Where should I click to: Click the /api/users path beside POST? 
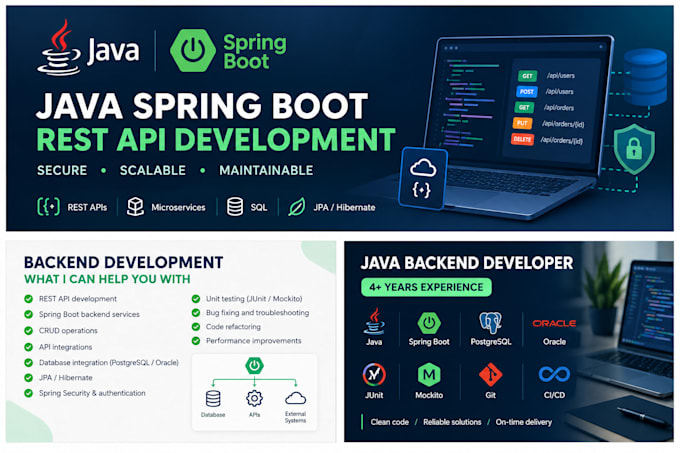point(559,91)
